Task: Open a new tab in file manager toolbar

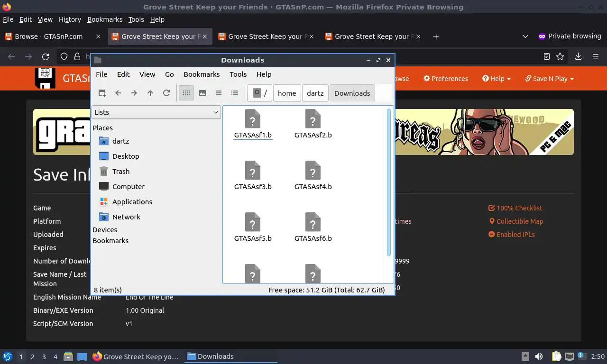Action: [102, 93]
